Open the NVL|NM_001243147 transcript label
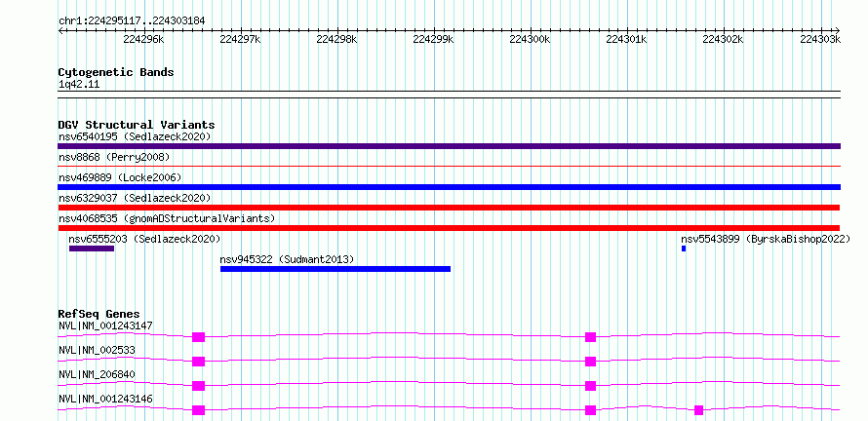868x421 pixels. click(x=105, y=325)
